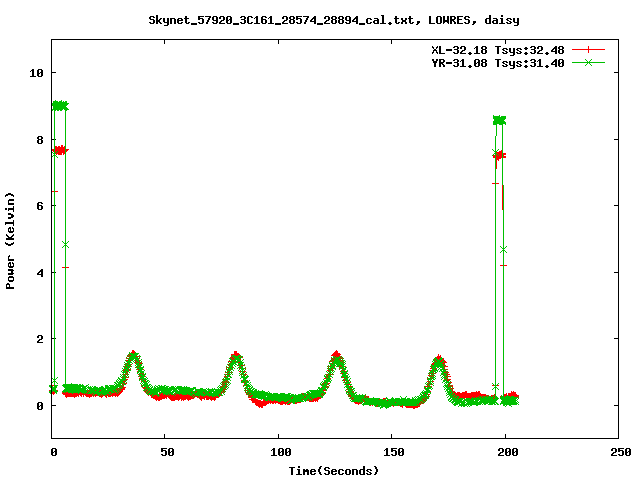
Task: Click the red XL legend line sample
Action: tap(588, 50)
